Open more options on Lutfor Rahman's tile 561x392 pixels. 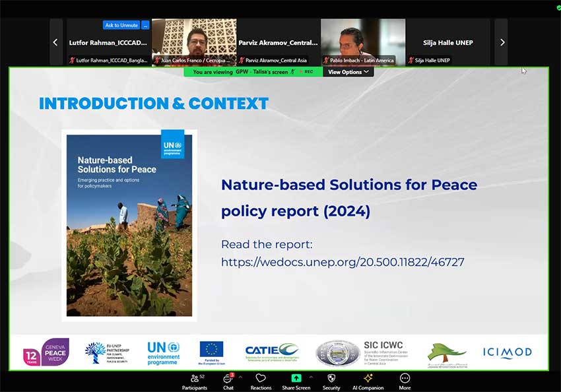click(x=145, y=25)
